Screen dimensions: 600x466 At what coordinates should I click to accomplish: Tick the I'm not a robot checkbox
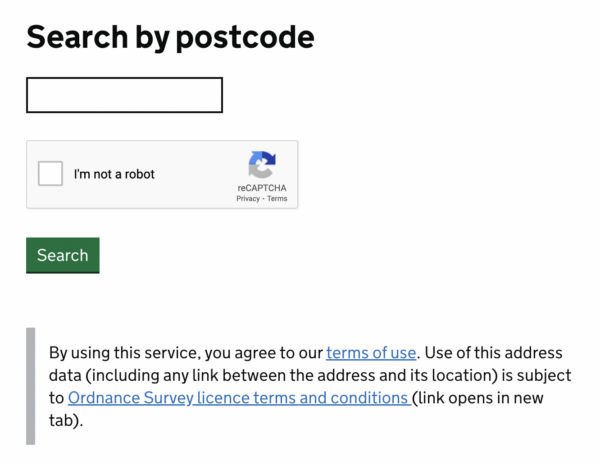tap(50, 174)
